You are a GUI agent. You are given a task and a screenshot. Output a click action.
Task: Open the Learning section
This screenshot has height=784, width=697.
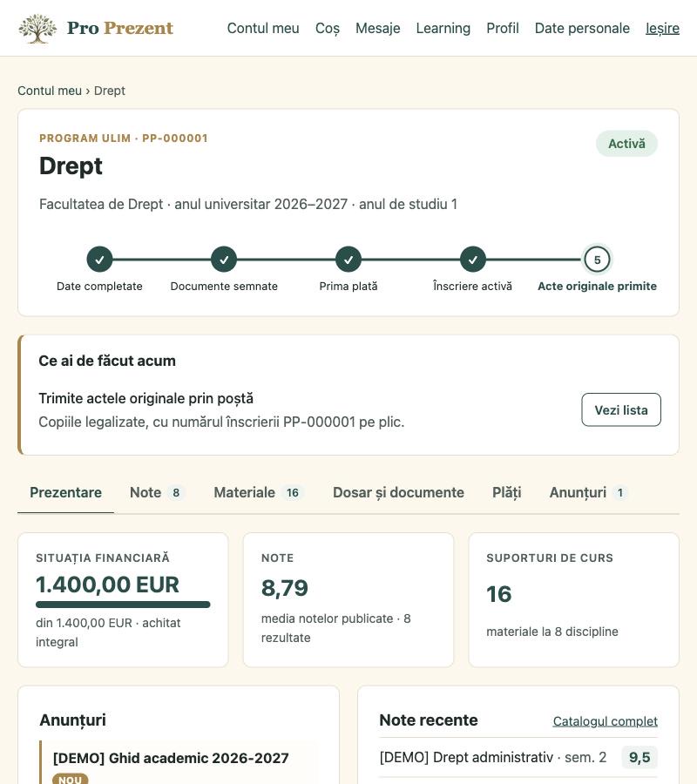[443, 28]
